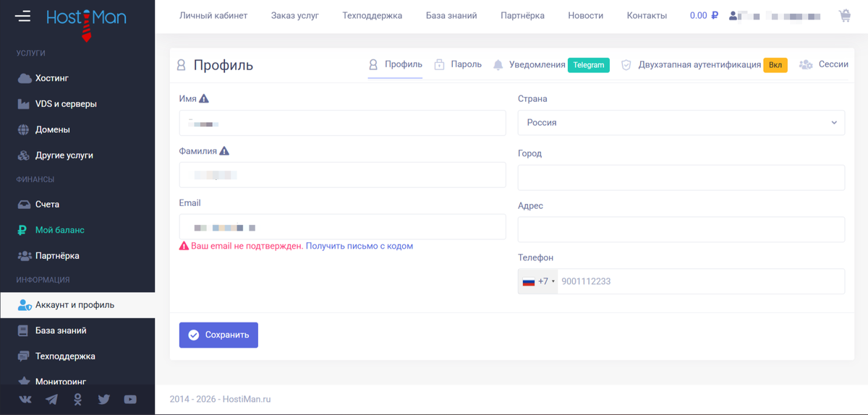Select Аккаунт и профиль sidebar item
Screen dimensions: 868x415
77,305
